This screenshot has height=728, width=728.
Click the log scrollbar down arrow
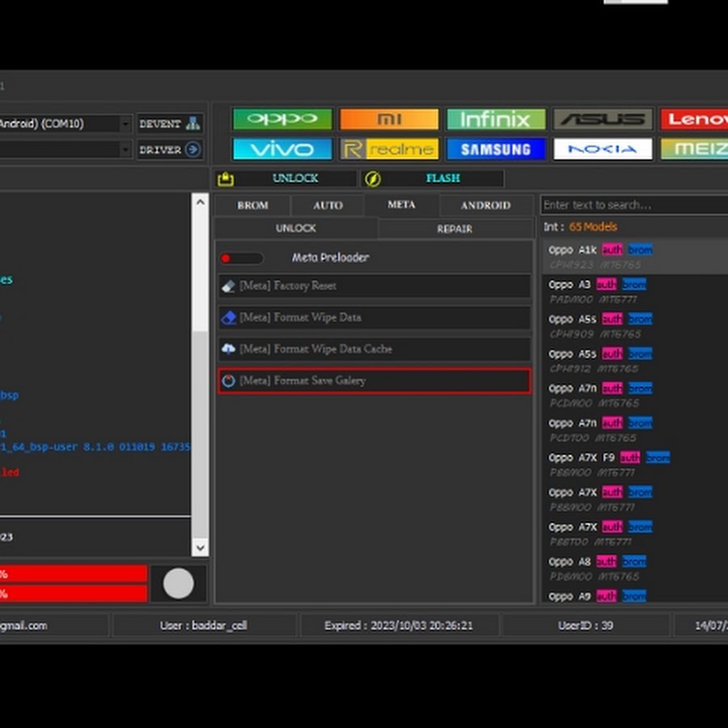point(200,548)
